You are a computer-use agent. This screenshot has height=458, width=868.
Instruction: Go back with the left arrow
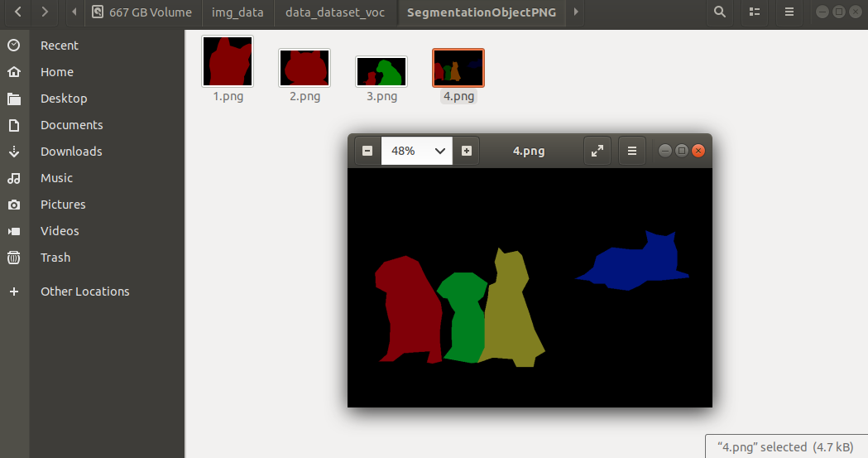17,12
